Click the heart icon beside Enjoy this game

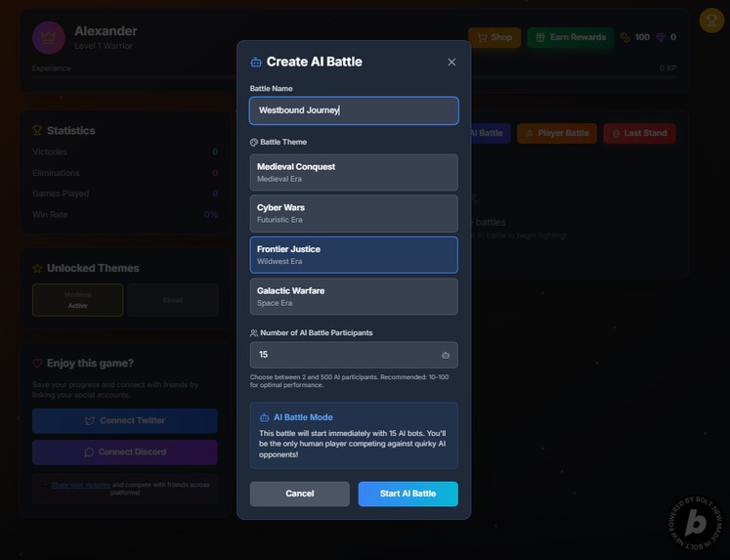tap(37, 364)
